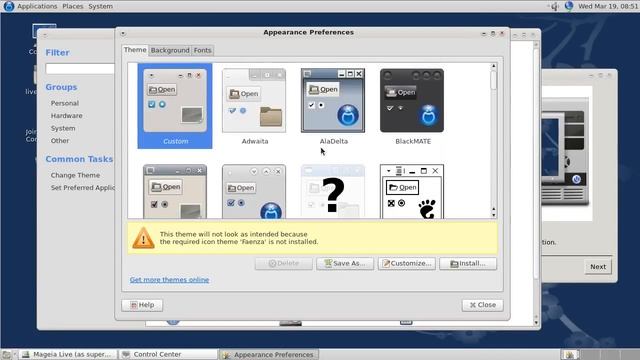Pick the theme with the question mark preview
Viewport: 640px width, 360px height.
coord(333,191)
